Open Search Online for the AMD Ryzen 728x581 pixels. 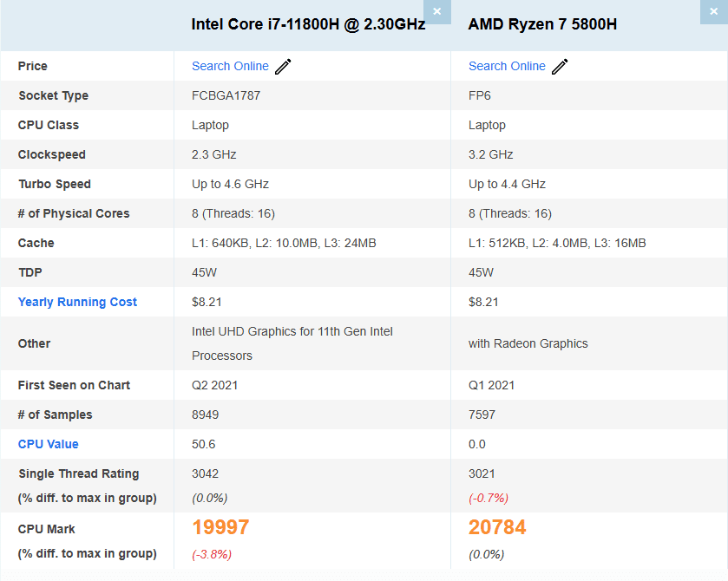pyautogui.click(x=507, y=66)
